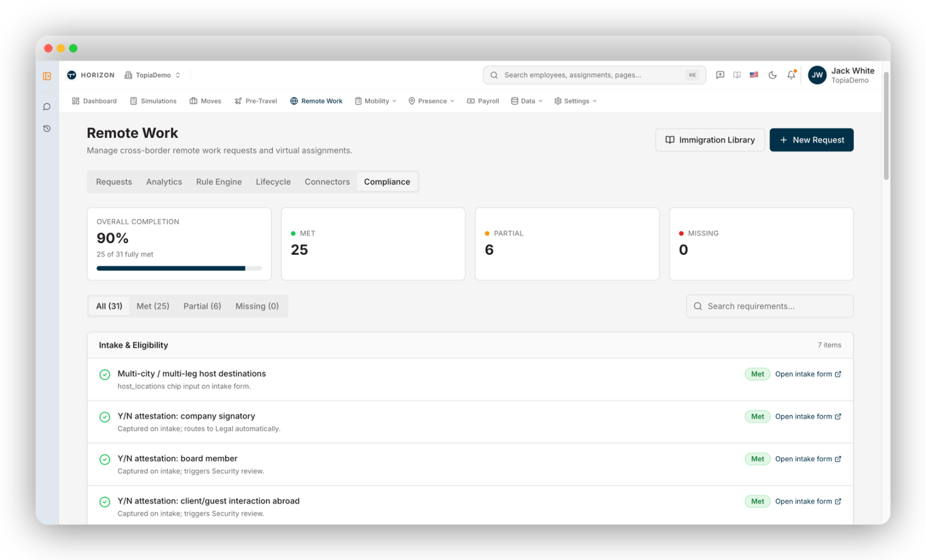Image resolution: width=926 pixels, height=560 pixels.
Task: Click Jack White user name
Action: pos(852,70)
